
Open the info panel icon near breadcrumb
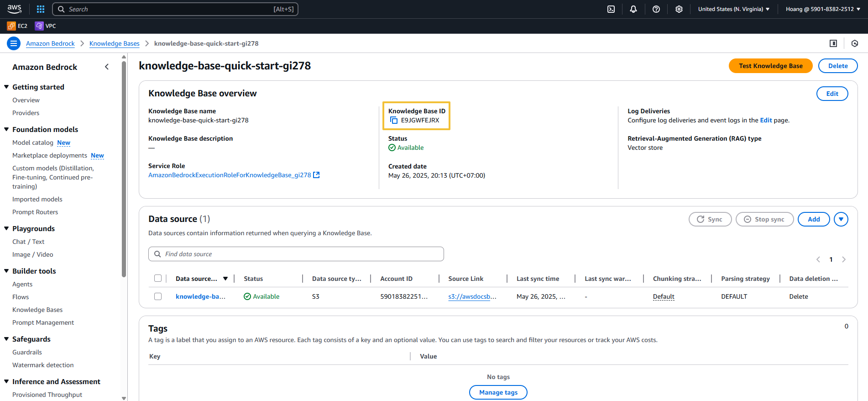833,43
